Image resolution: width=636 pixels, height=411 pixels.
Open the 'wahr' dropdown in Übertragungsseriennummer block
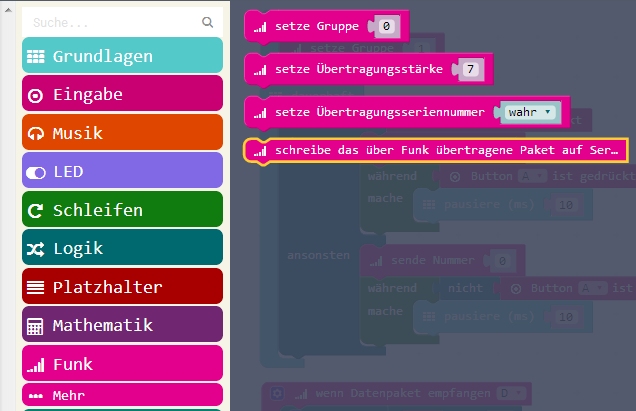click(x=530, y=112)
